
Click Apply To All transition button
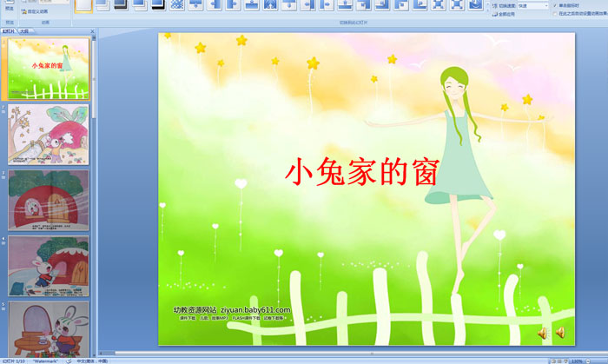tap(504, 15)
